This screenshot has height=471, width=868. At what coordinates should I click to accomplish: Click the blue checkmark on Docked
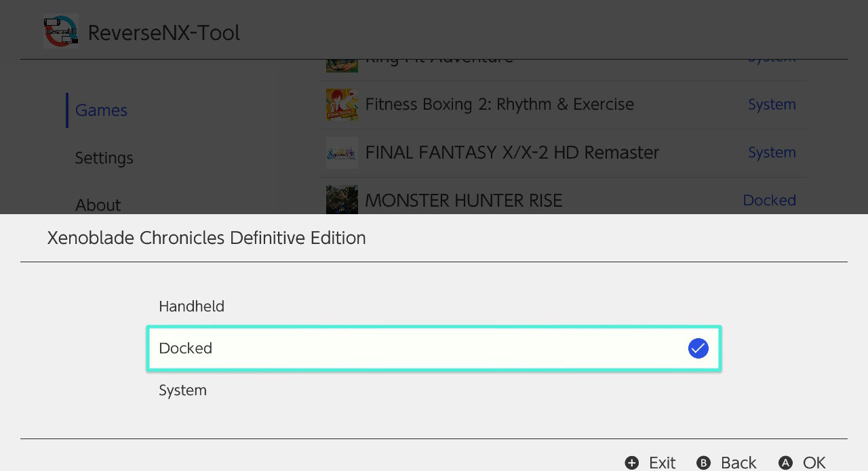tap(698, 348)
